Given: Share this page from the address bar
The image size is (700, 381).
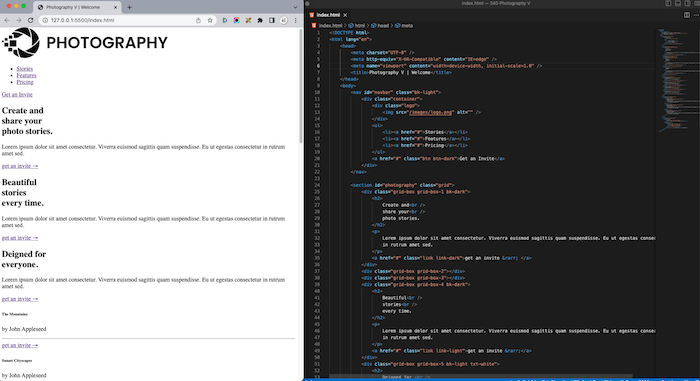Looking at the screenshot, I should click(x=198, y=20).
